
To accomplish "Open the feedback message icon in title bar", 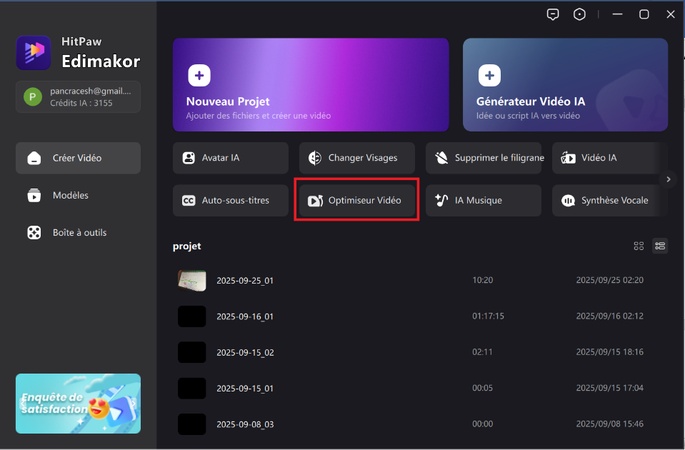I will (x=553, y=14).
